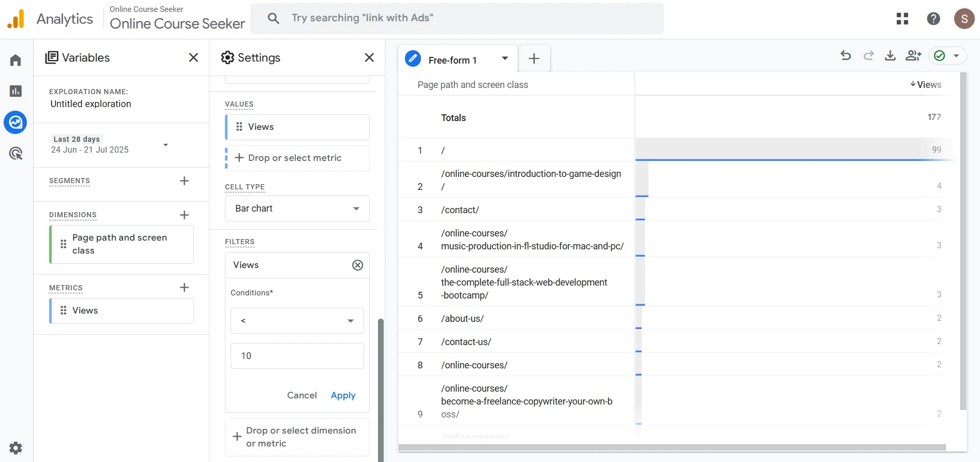Add a new exploration tab
The width and height of the screenshot is (980, 462).
coord(534,59)
